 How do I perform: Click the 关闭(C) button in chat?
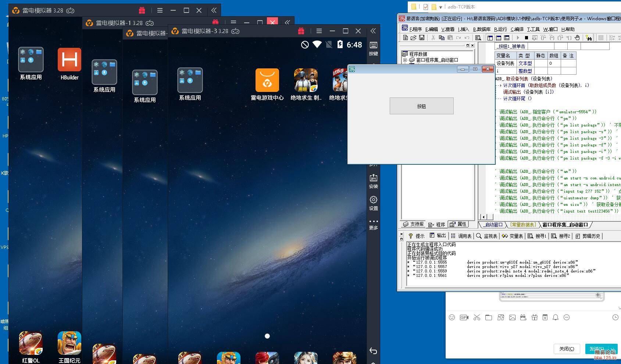click(566, 349)
